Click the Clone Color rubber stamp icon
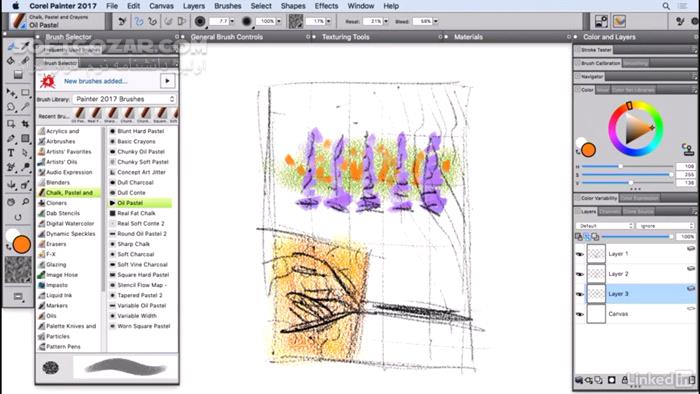 (688, 149)
